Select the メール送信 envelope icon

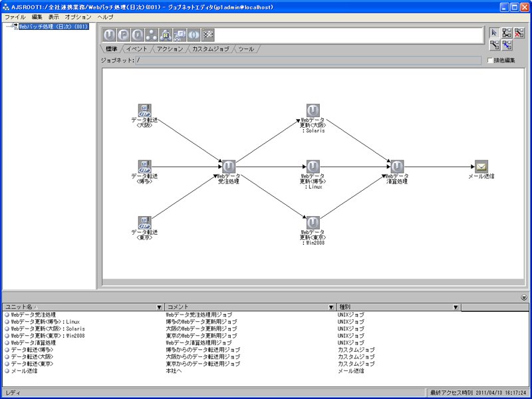[x=481, y=167]
